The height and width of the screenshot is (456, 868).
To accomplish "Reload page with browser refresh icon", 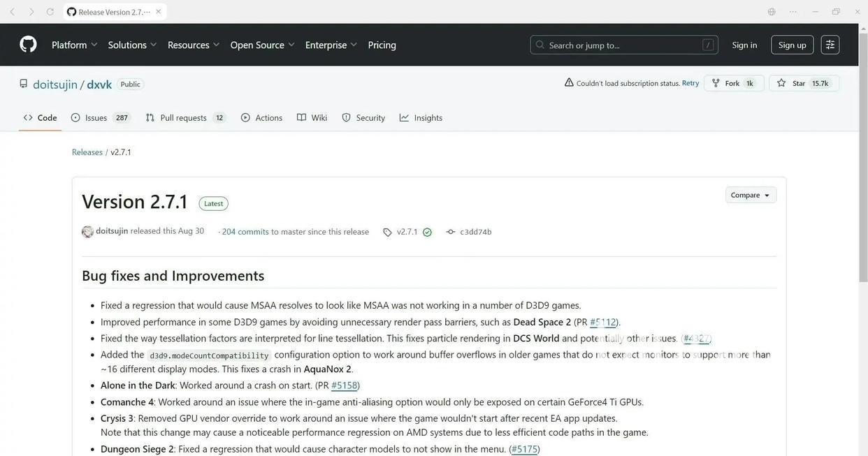I will tap(50, 12).
